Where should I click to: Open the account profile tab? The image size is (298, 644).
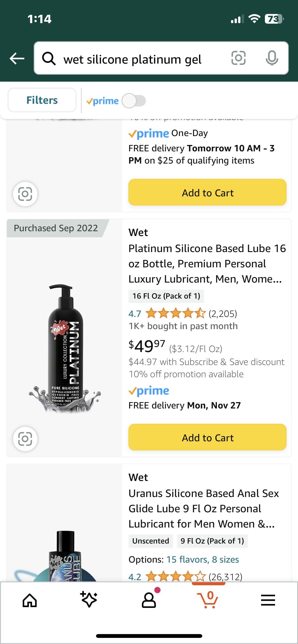pos(149,600)
